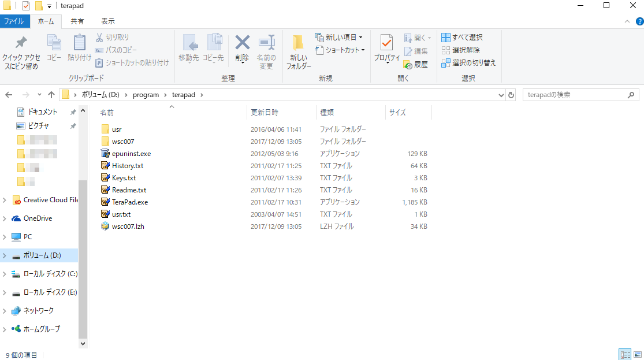Open the address bar history dropdown
The height and width of the screenshot is (360, 644).
(x=501, y=95)
